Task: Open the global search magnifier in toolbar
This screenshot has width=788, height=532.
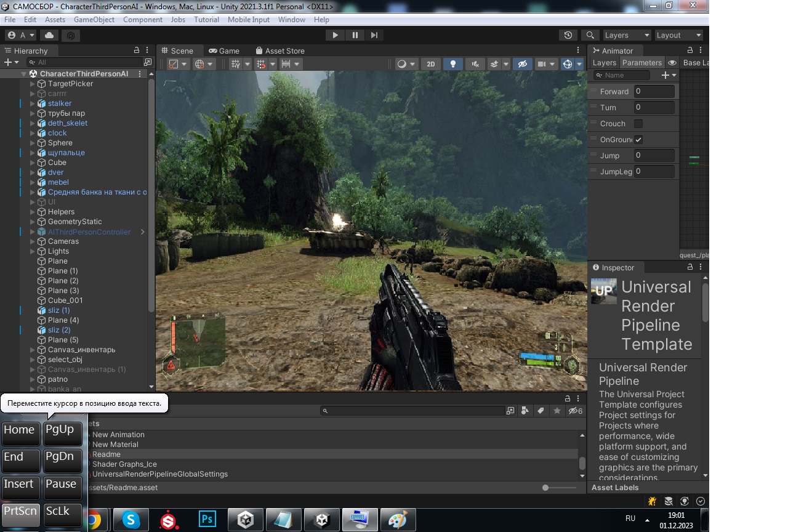Action: [590, 35]
